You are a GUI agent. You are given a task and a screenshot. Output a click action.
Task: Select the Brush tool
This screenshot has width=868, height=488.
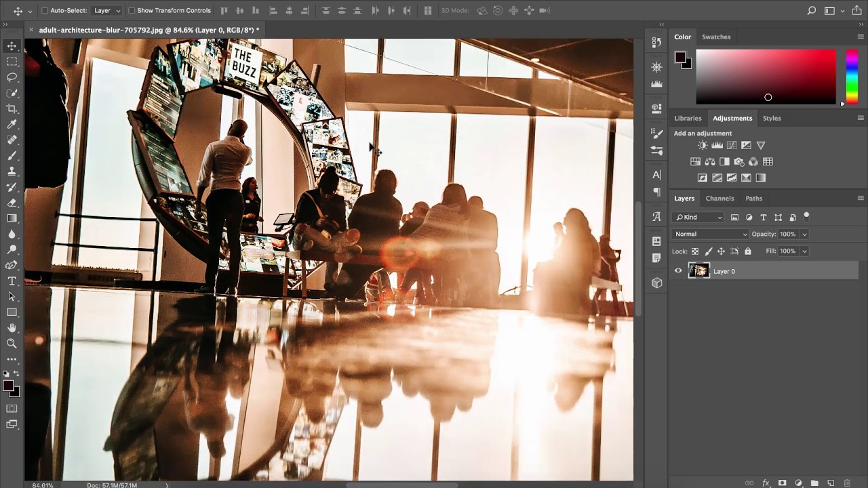coord(12,155)
